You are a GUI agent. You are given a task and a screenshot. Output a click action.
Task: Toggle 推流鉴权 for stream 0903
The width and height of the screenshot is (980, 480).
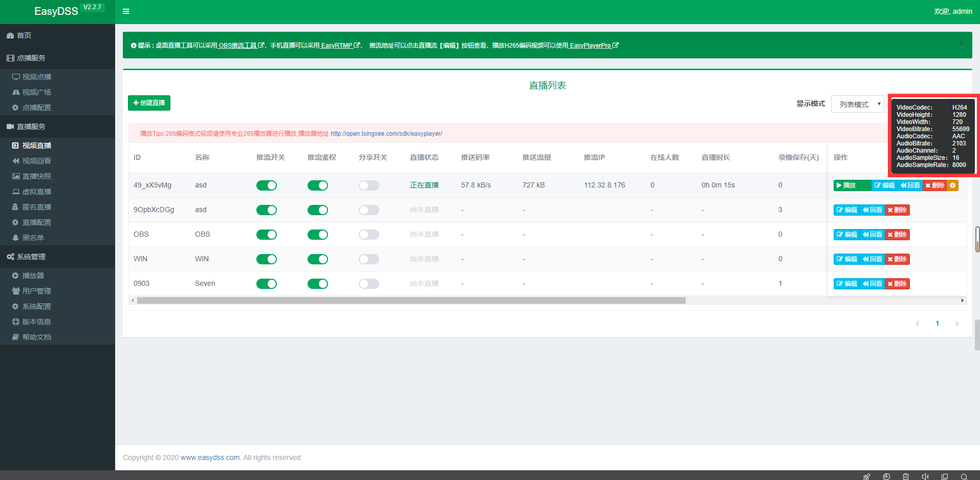318,284
